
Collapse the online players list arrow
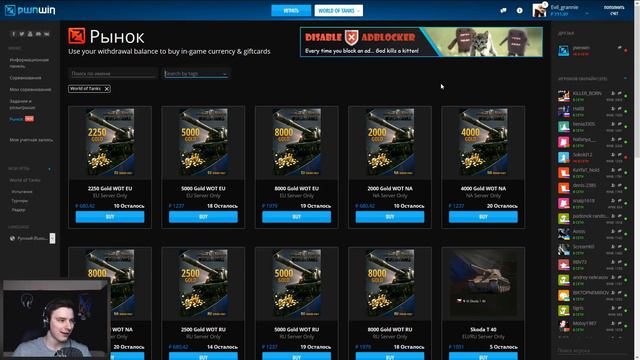[x=626, y=78]
